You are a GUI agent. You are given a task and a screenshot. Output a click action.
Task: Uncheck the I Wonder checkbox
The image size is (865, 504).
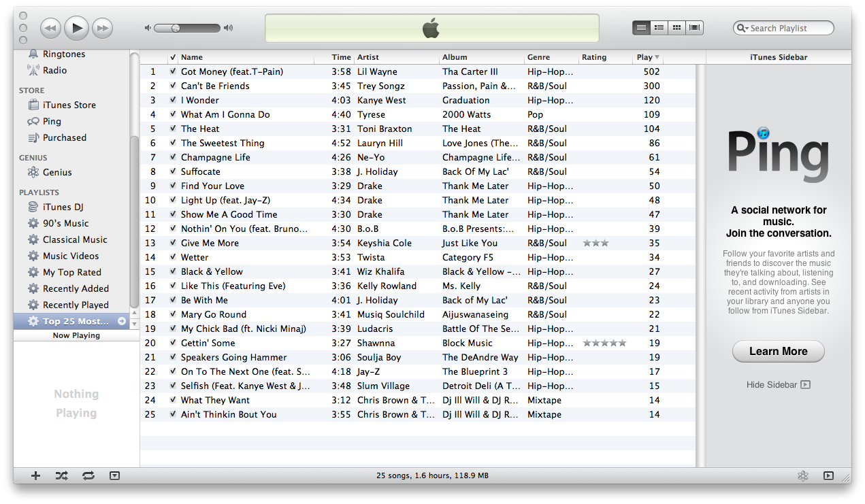173,100
